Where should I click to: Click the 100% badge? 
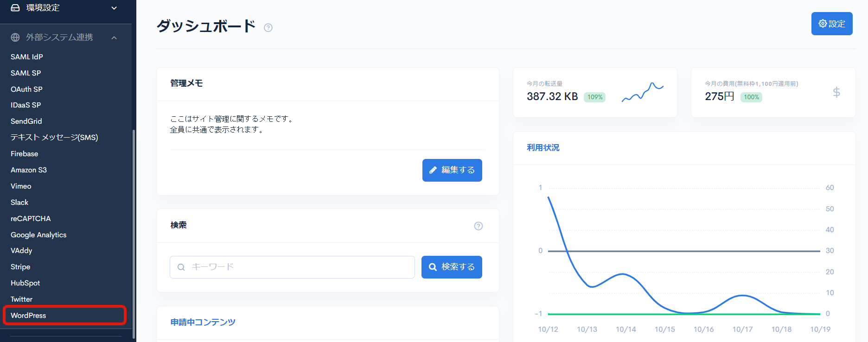point(751,97)
